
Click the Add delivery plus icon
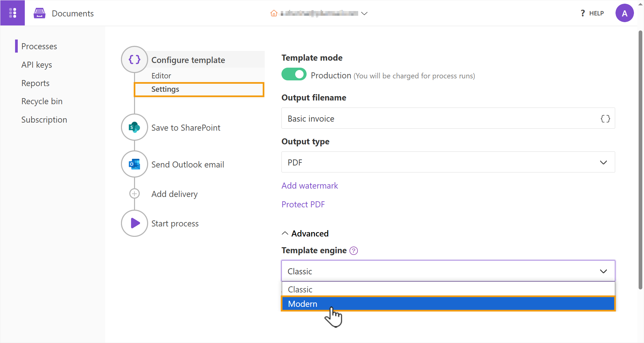(134, 194)
